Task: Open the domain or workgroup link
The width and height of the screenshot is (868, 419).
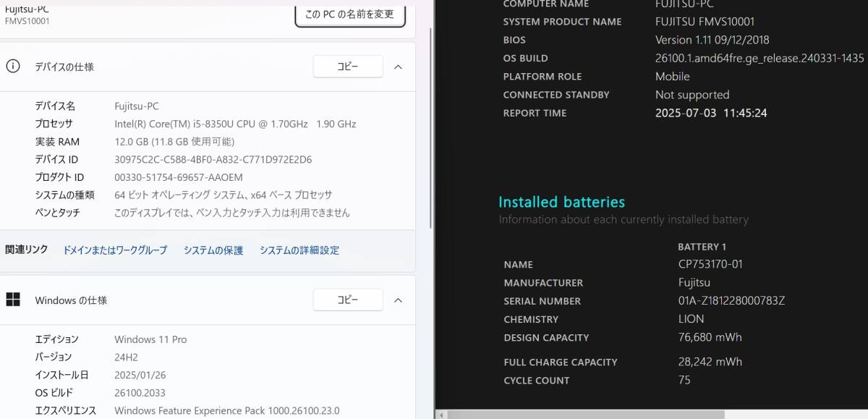Action: pyautogui.click(x=115, y=250)
